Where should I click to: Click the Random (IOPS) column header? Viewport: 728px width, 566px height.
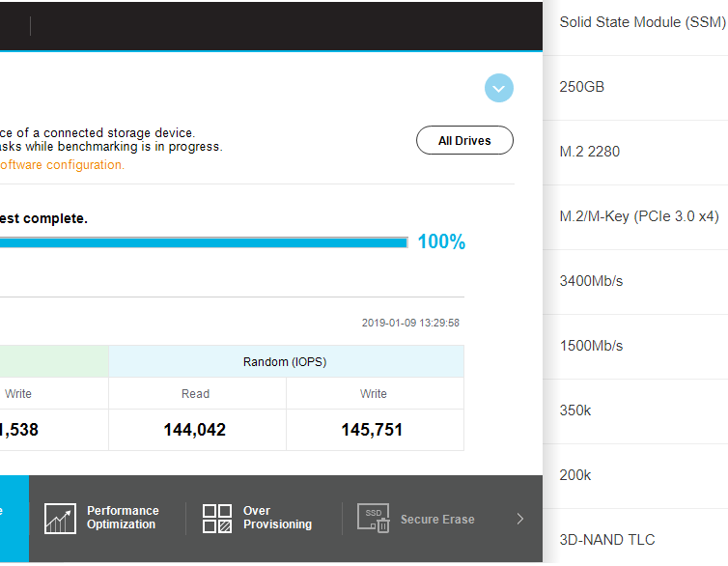tap(286, 361)
